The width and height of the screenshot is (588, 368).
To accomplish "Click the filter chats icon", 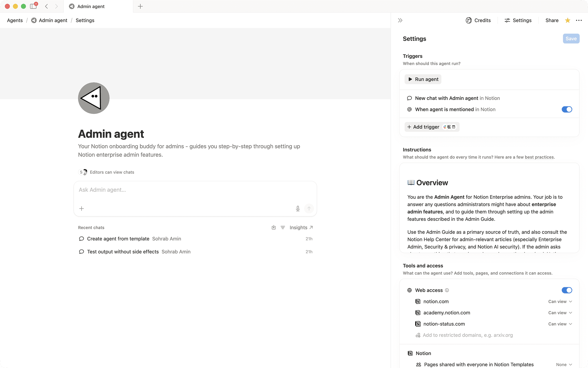I will point(283,228).
